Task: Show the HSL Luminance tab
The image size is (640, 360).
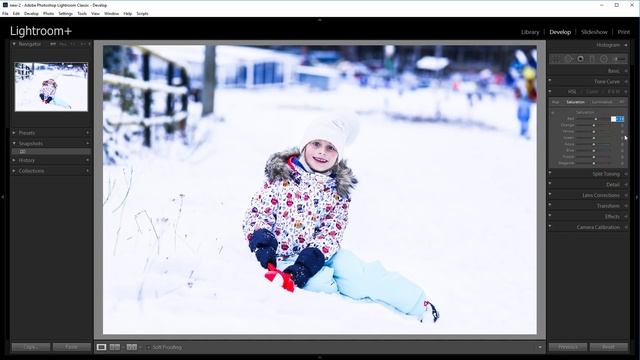Action: [602, 102]
